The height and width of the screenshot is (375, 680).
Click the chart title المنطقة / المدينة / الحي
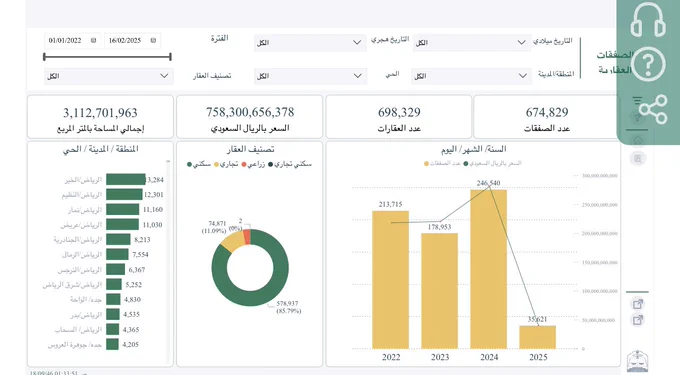[101, 149]
